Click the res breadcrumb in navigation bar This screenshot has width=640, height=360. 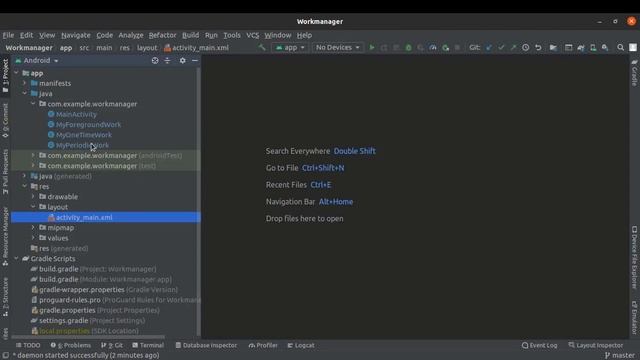coord(124,48)
